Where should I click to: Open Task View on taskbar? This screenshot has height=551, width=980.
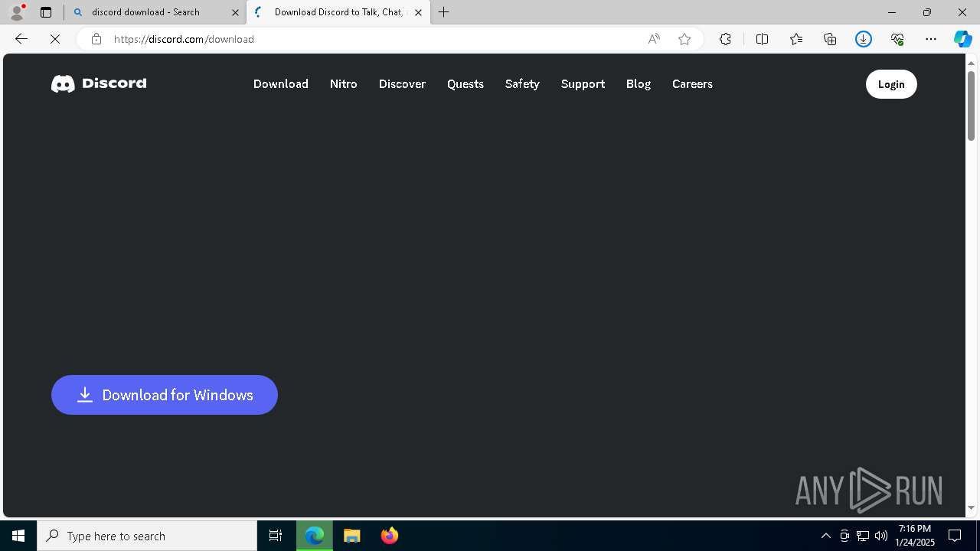point(276,536)
